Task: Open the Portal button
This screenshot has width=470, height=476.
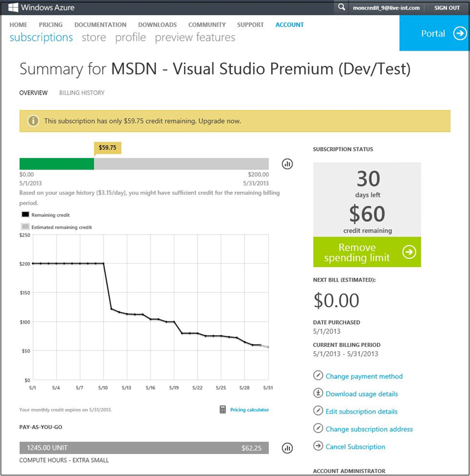Action: pyautogui.click(x=434, y=33)
